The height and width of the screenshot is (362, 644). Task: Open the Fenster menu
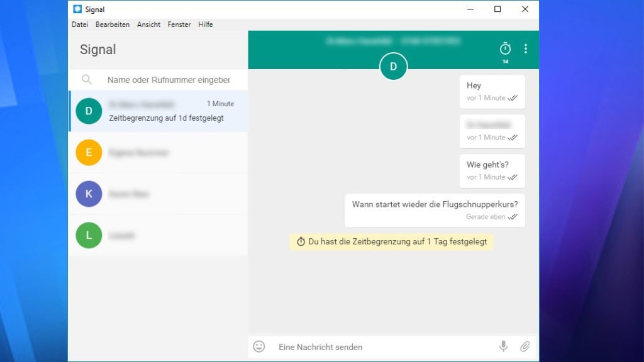pyautogui.click(x=179, y=25)
